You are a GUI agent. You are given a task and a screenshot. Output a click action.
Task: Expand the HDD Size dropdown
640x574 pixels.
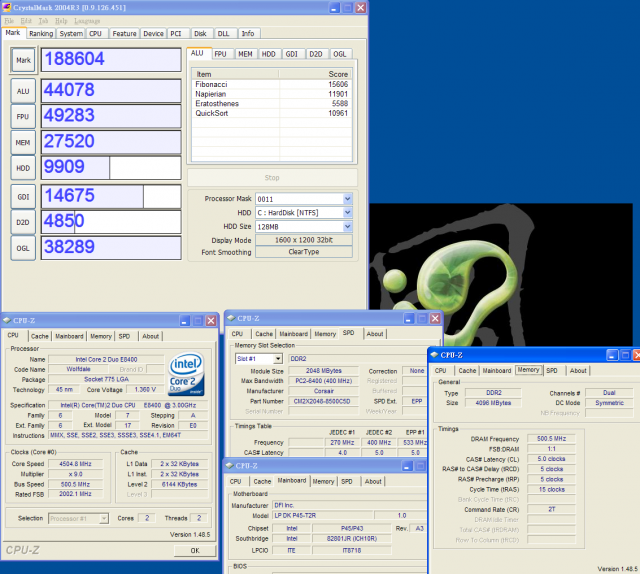[347, 226]
